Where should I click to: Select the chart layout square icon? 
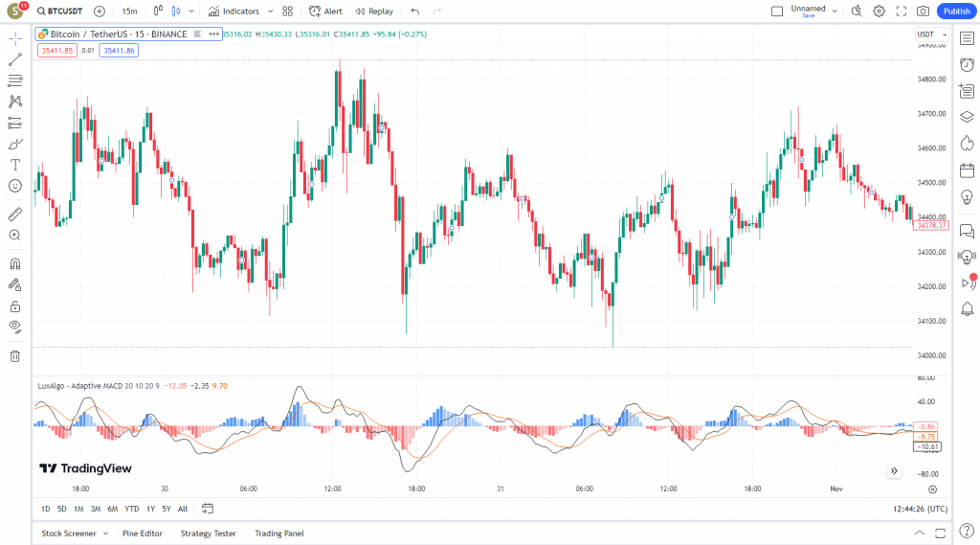click(x=777, y=11)
